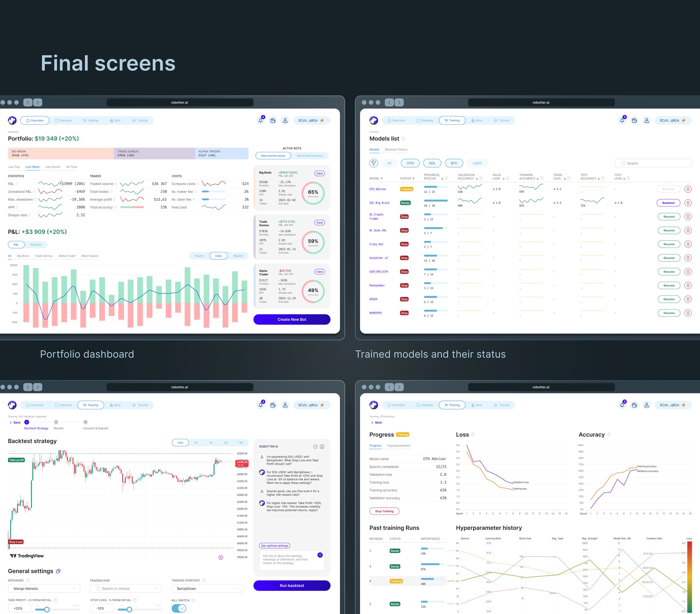
Task: Switch P&L chart view to Portfolio
Action: click(x=36, y=245)
